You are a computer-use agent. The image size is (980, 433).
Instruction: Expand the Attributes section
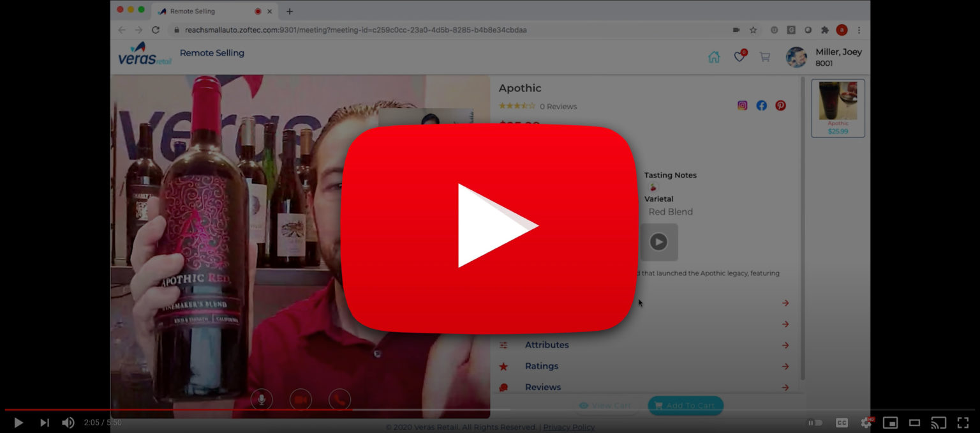644,345
